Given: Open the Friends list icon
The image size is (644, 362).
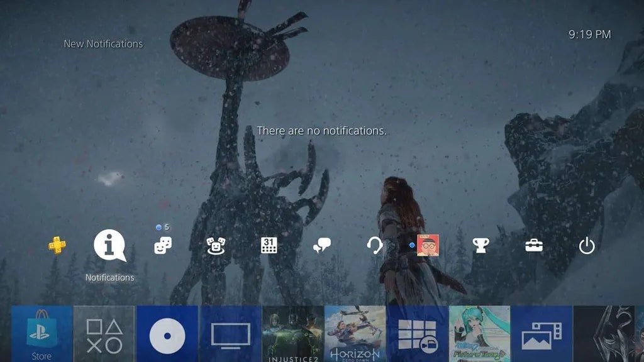Looking at the screenshot, I should pyautogui.click(x=163, y=246).
